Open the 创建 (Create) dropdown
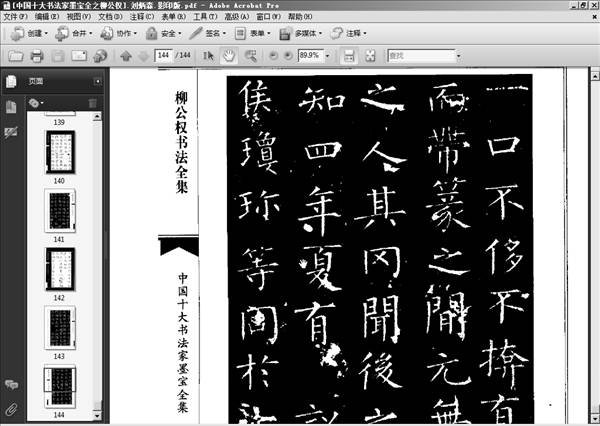 pyautogui.click(x=29, y=34)
